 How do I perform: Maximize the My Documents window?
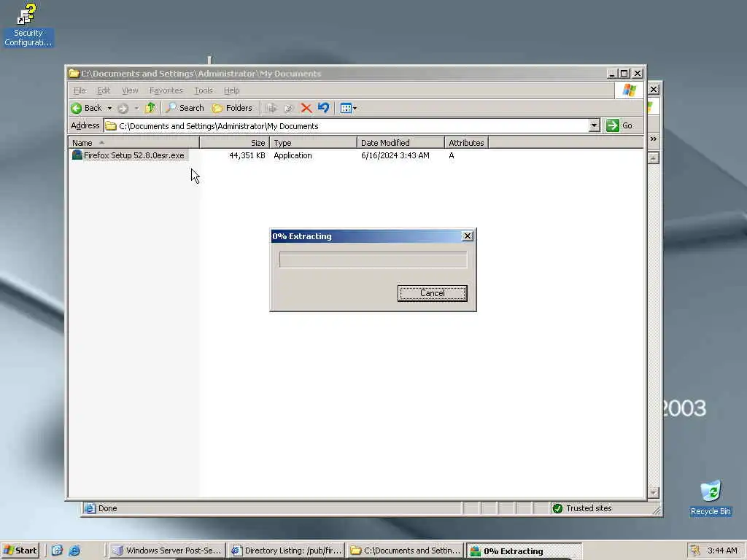(624, 74)
